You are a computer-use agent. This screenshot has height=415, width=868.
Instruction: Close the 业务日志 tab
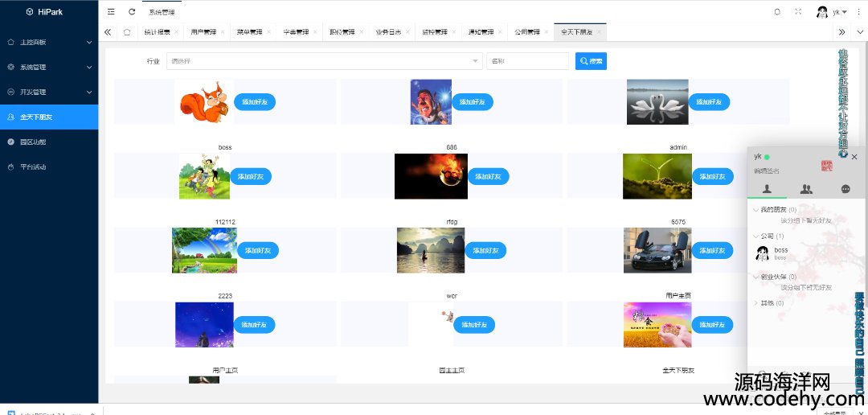(x=407, y=32)
